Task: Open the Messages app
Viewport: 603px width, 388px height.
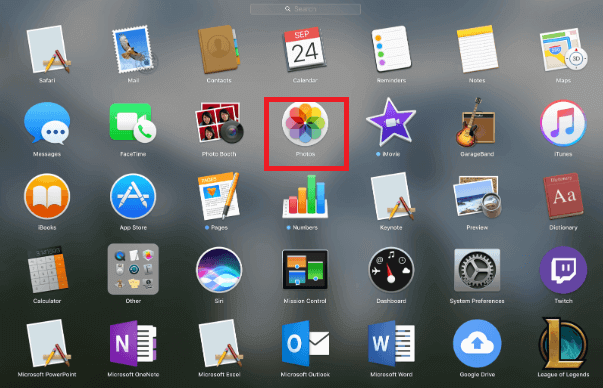Action: pos(47,123)
